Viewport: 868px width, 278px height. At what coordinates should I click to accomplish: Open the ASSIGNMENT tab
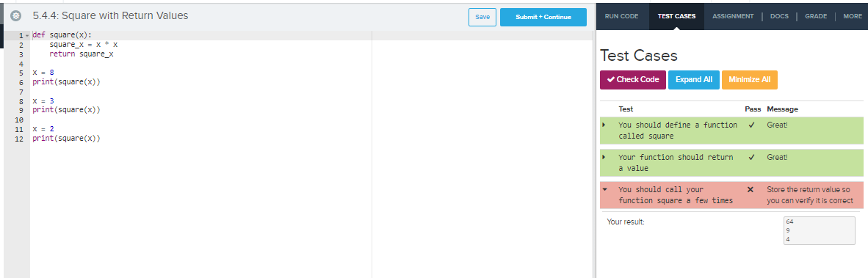(733, 16)
